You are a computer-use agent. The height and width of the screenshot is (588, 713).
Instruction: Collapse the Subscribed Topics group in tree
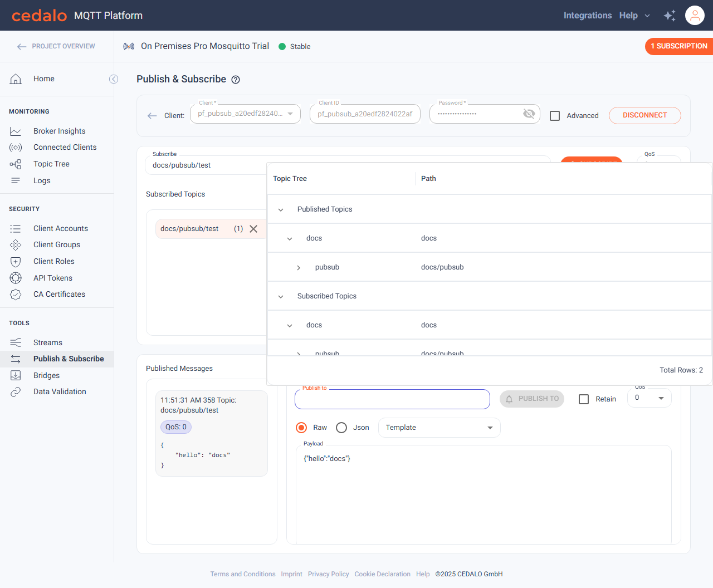[x=281, y=297]
